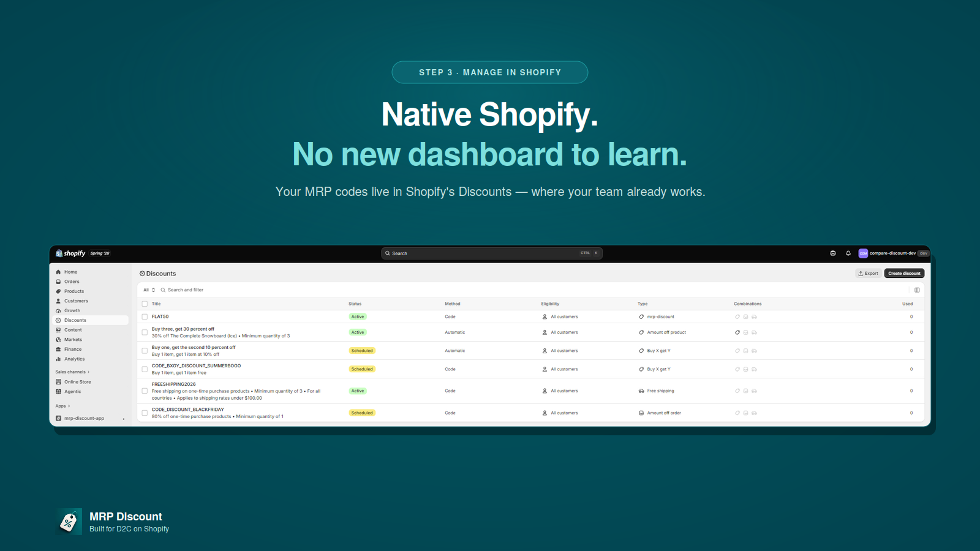Click the Agentic channel icon in sidebar
The height and width of the screenshot is (551, 980).
point(58,392)
